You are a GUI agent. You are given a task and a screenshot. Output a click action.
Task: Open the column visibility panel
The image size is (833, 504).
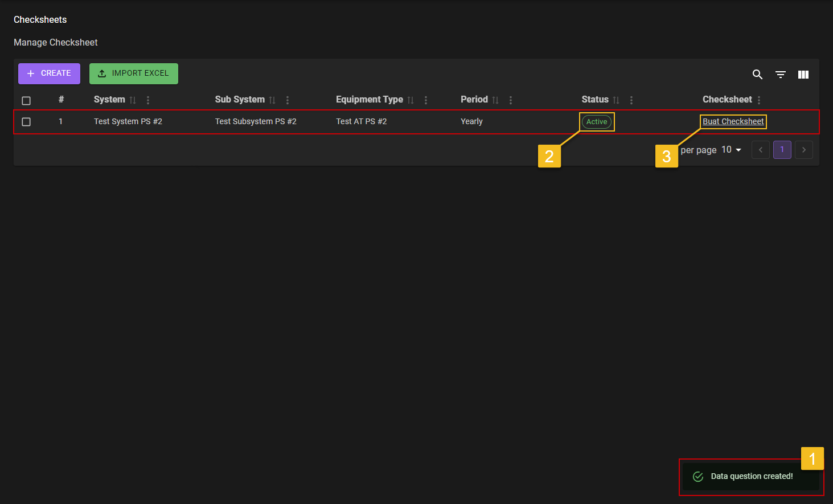tap(803, 74)
